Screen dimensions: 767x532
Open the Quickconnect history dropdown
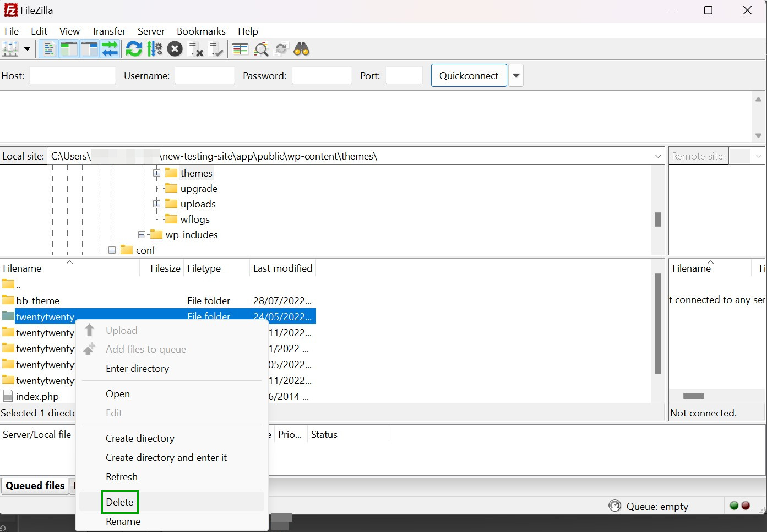pos(516,75)
